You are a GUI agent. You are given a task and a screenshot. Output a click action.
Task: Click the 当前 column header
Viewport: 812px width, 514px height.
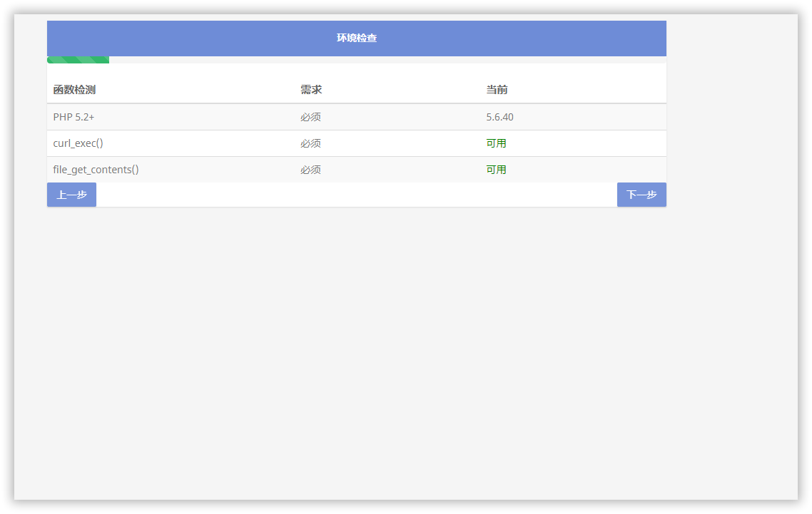[497, 90]
